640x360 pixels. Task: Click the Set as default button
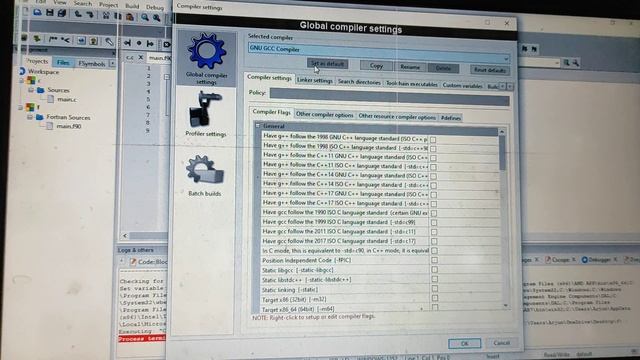click(x=327, y=64)
